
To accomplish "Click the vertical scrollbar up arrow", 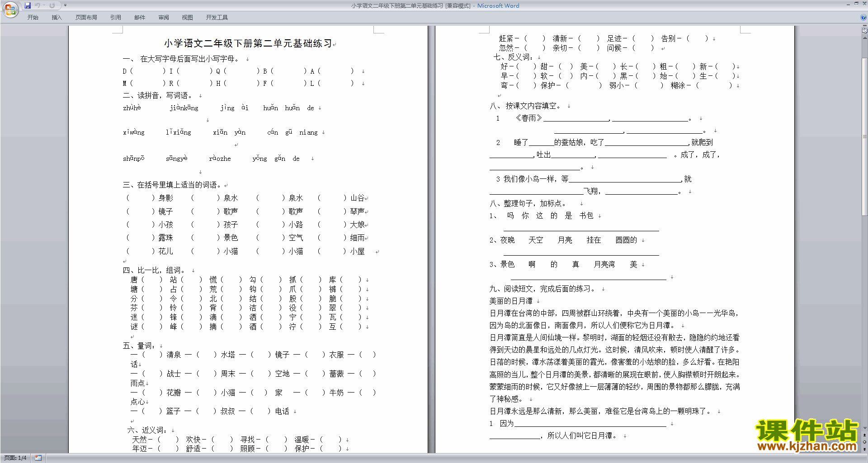I will click(x=865, y=38).
